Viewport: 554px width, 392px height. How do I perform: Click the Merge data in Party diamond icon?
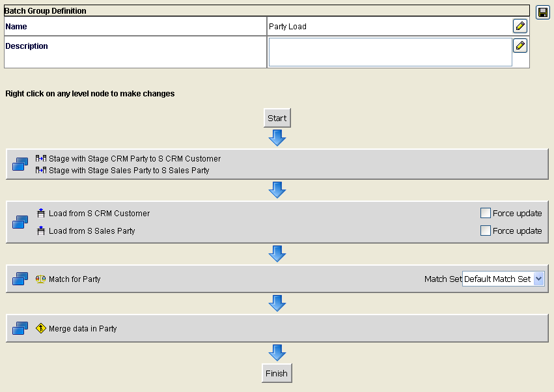(40, 328)
